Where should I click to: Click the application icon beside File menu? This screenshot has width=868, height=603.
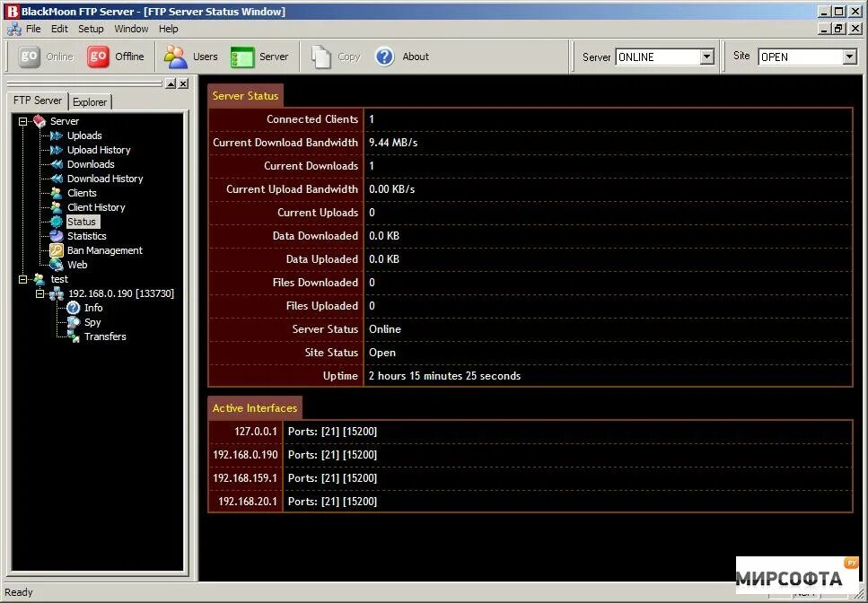click(13, 29)
